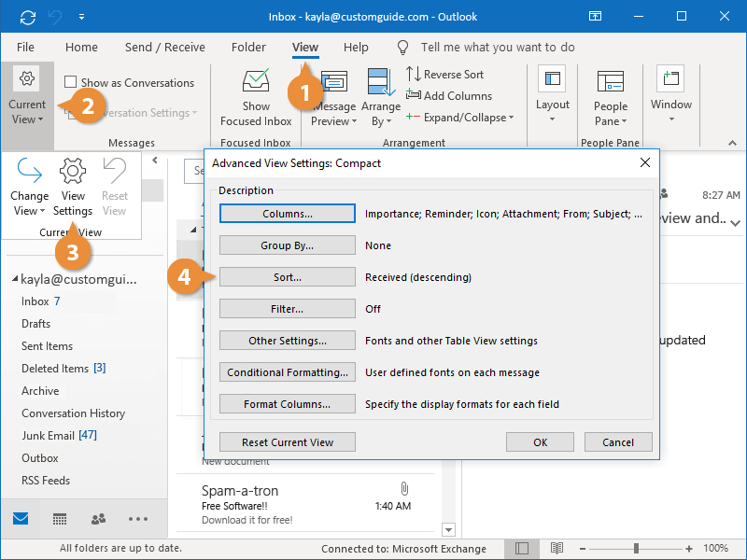Select the Folder ribbon tab
This screenshot has width=747, height=560.
pyautogui.click(x=248, y=48)
